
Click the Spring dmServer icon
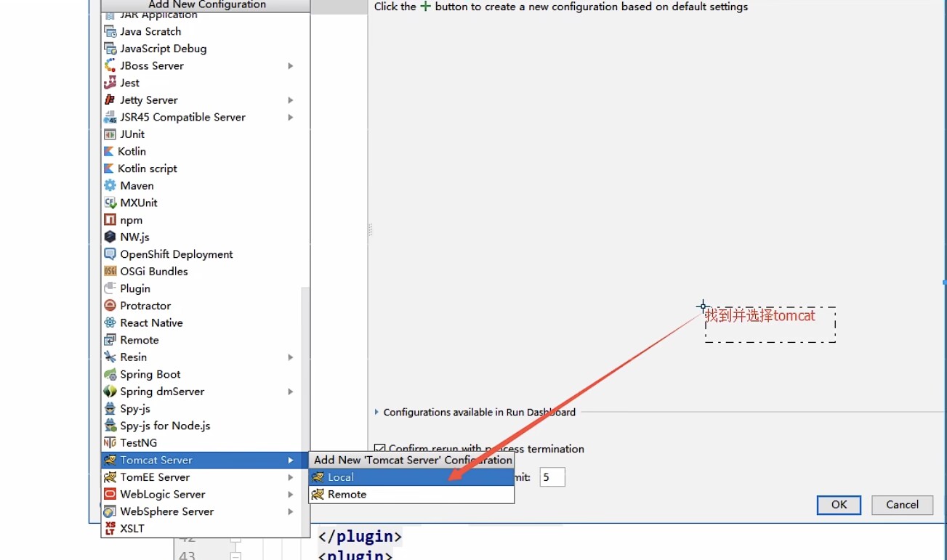pos(110,391)
